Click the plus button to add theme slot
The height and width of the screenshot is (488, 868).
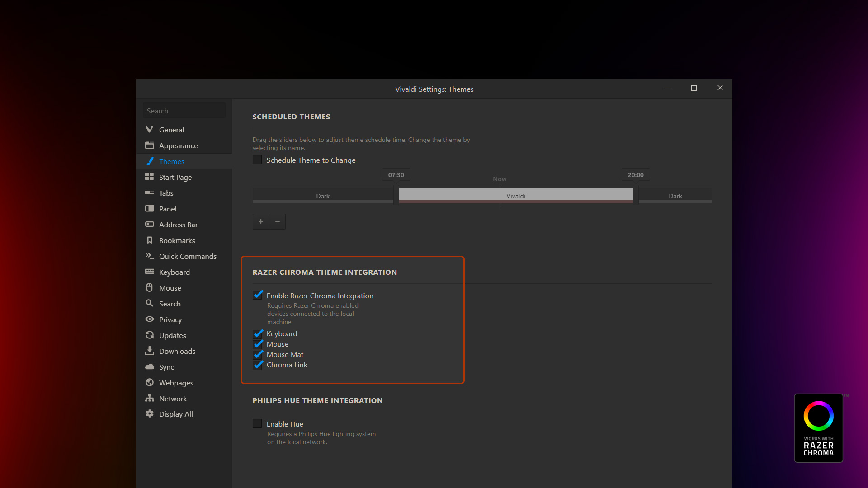(x=260, y=221)
